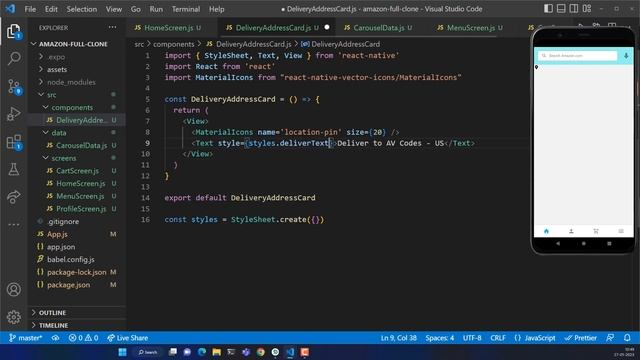This screenshot has height=360, width=640.
Task: Click Ln 9, Col 38 cursor position
Action: click(398, 338)
